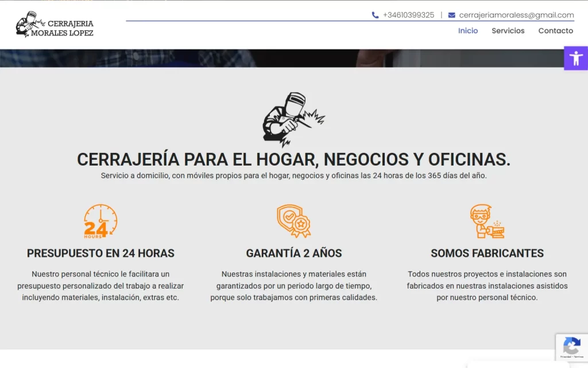Click the Privacidad link on the reCAPTCHA badge

pyautogui.click(x=566, y=356)
